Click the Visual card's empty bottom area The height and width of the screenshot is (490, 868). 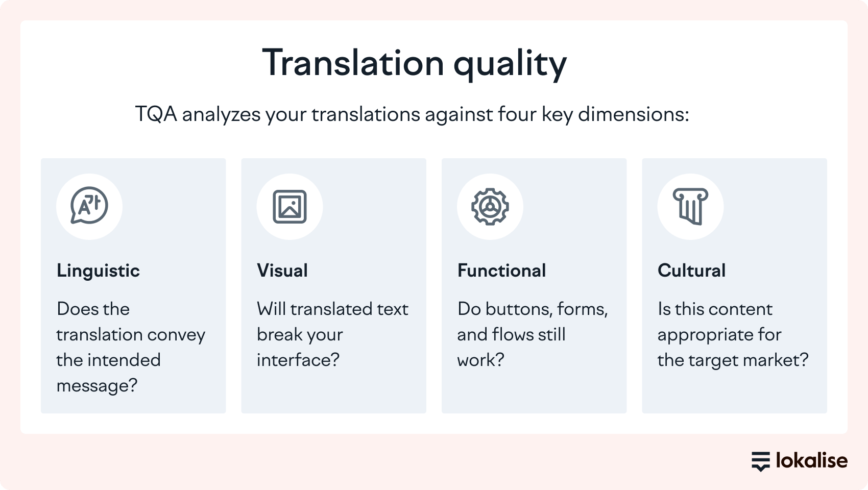(333, 393)
